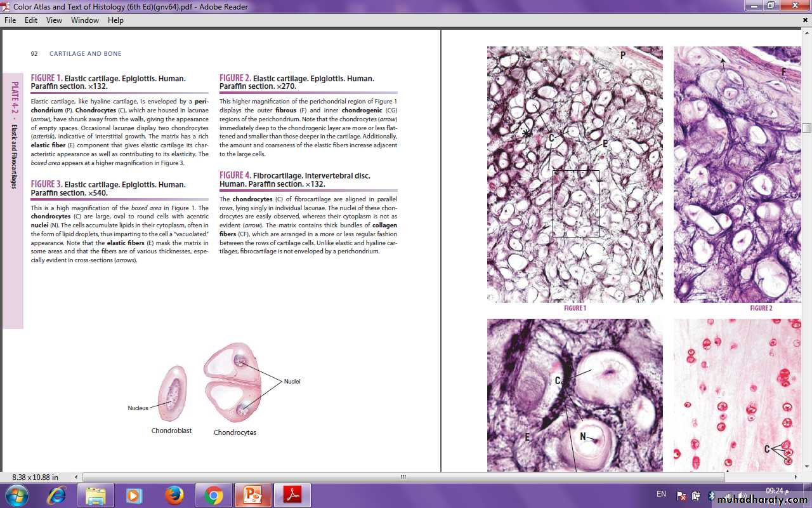Screen dimensions: 812x508
Task: Switch to Google Chrome in taskbar
Action: (x=213, y=495)
